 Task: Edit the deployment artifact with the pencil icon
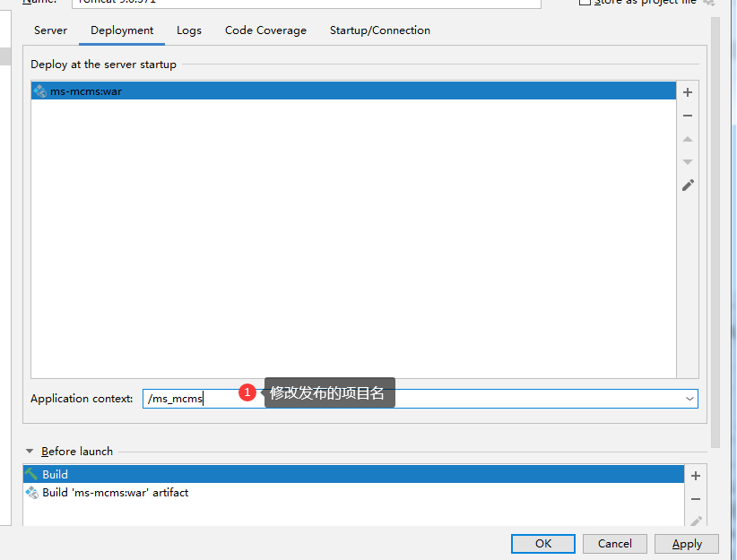(688, 185)
